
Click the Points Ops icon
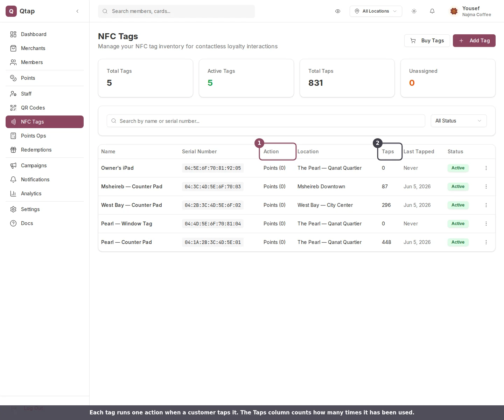click(x=13, y=136)
